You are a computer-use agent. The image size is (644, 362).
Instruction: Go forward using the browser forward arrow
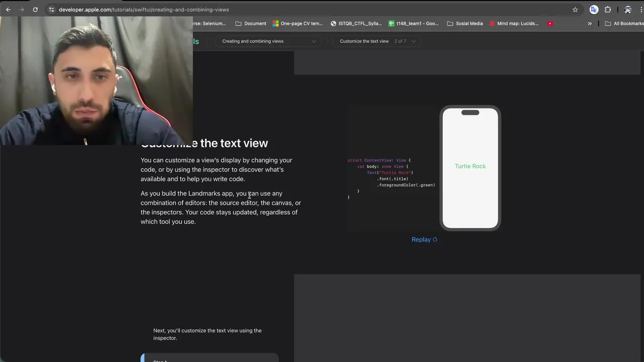tap(22, 10)
